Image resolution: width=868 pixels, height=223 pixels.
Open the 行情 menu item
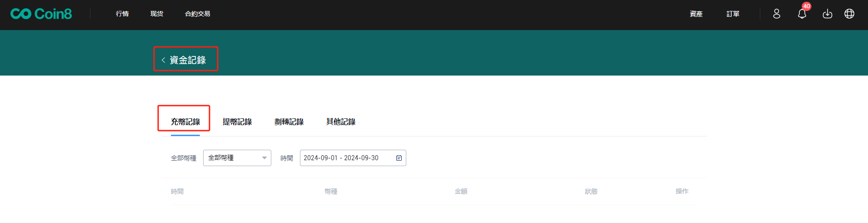click(122, 14)
